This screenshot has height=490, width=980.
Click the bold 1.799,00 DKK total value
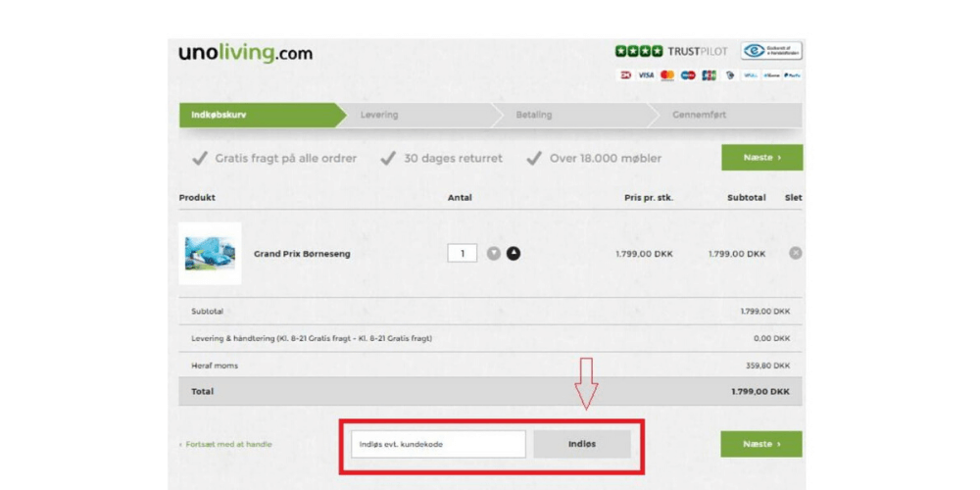pyautogui.click(x=760, y=391)
